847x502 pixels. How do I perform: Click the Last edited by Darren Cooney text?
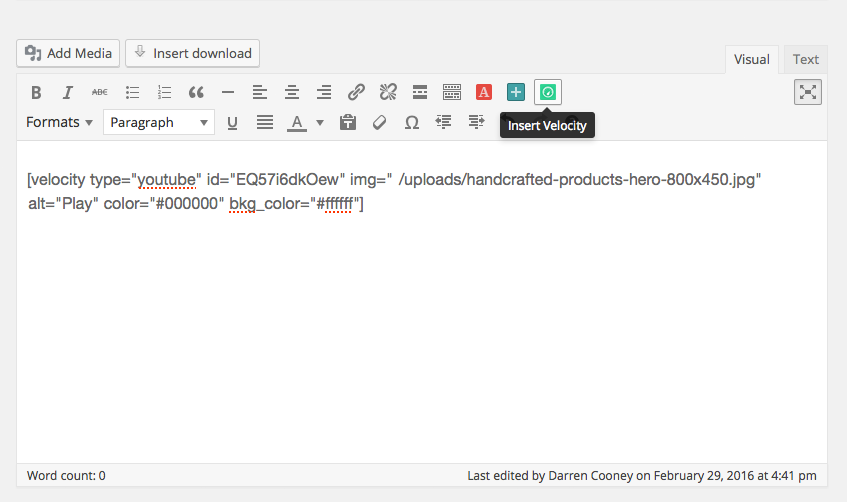(x=642, y=476)
